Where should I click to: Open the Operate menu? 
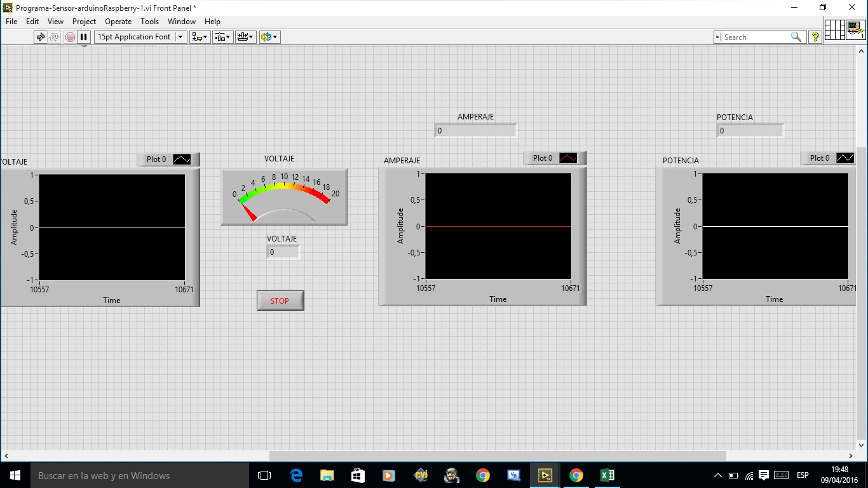[118, 22]
